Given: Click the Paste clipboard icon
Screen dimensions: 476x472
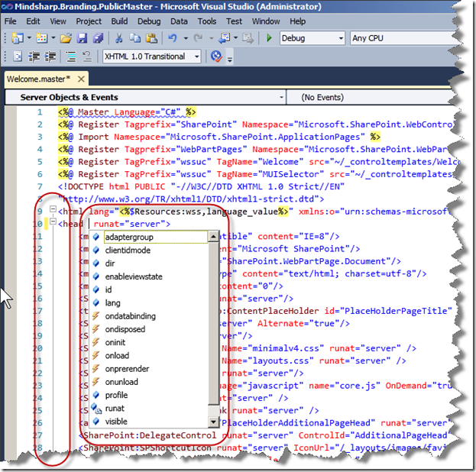Looking at the screenshot, I should pos(151,38).
